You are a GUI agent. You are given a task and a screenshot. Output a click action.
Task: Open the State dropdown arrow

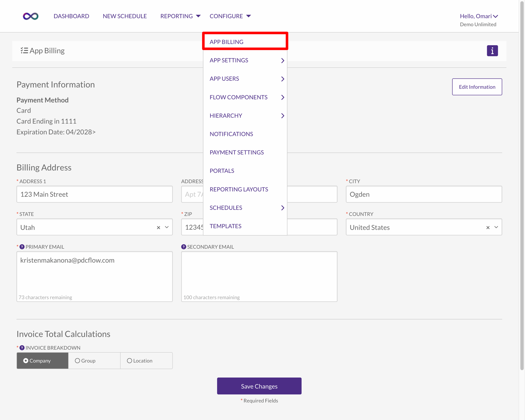click(167, 227)
